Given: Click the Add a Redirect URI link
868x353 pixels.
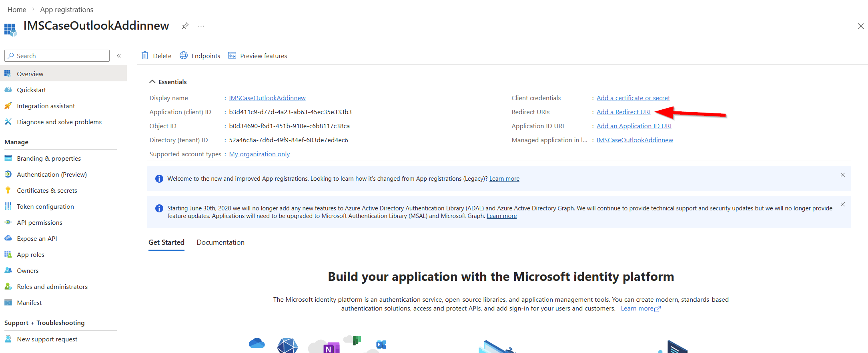Looking at the screenshot, I should (x=623, y=112).
